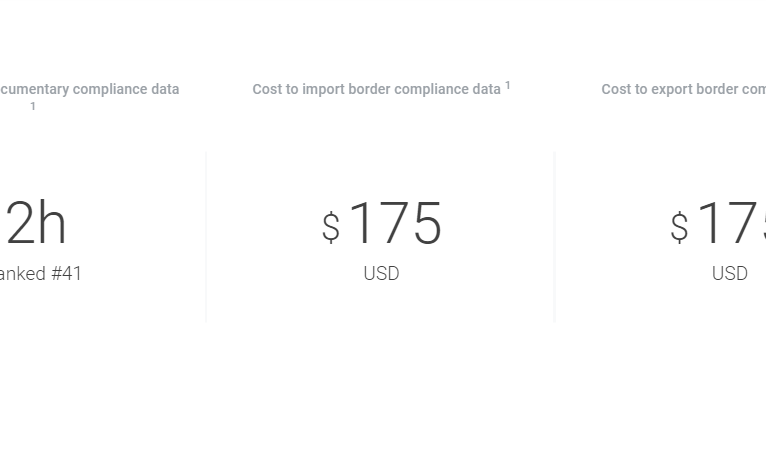Image resolution: width=766 pixels, height=472 pixels.
Task: Click divider between import and export cards
Action: click(x=554, y=237)
